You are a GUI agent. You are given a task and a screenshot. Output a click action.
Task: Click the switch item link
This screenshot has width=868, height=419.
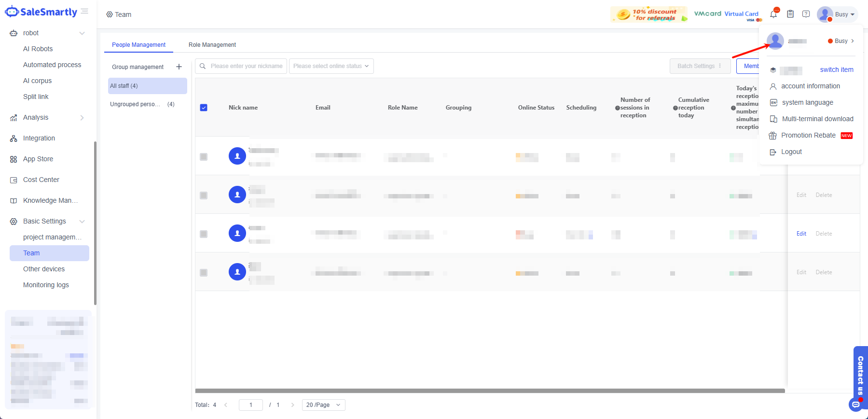836,70
